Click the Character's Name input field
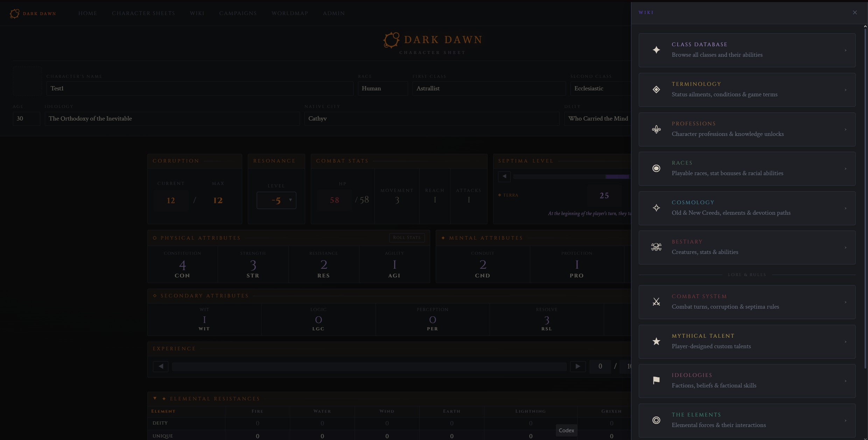The image size is (868, 440). click(x=199, y=88)
